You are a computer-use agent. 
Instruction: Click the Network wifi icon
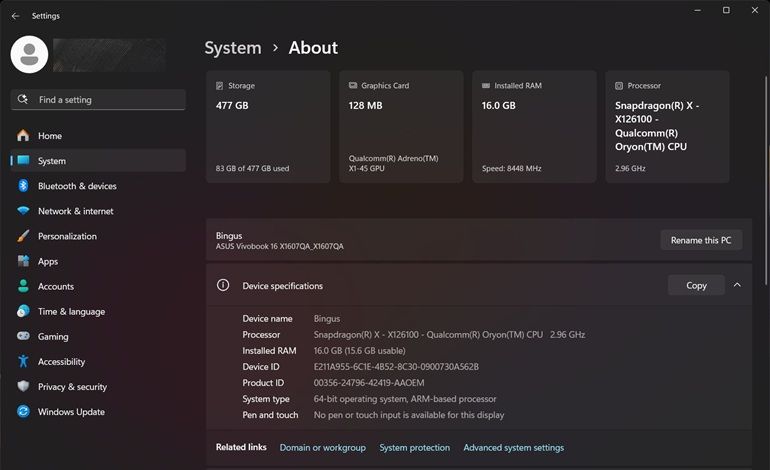(23, 211)
